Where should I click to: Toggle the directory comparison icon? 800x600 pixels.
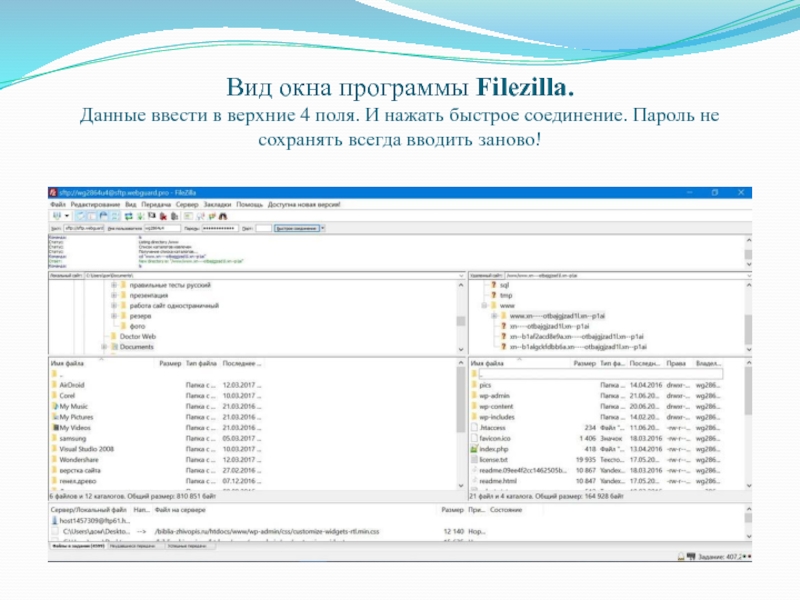tap(200, 216)
